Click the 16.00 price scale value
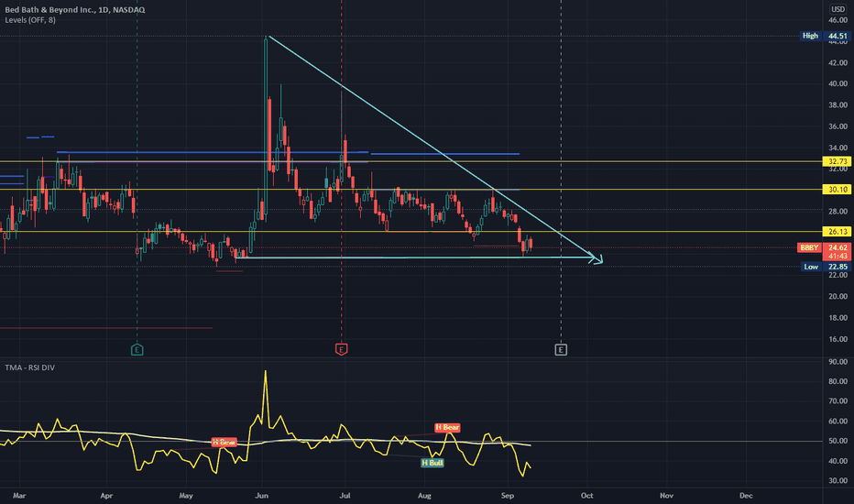Screen dimensions: 854x504 click(x=838, y=339)
